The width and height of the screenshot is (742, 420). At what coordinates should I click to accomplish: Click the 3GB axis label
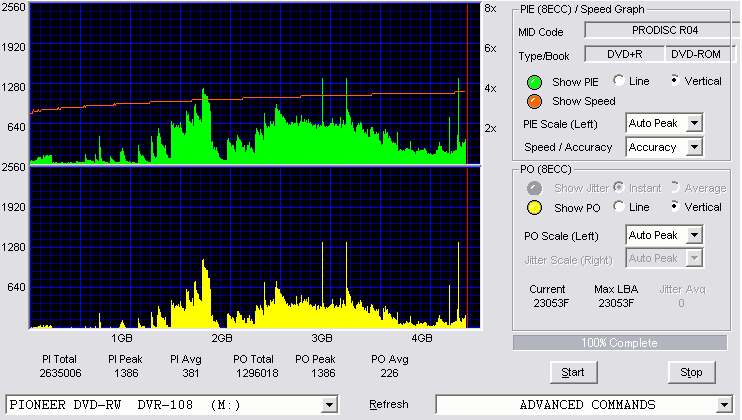(x=321, y=338)
